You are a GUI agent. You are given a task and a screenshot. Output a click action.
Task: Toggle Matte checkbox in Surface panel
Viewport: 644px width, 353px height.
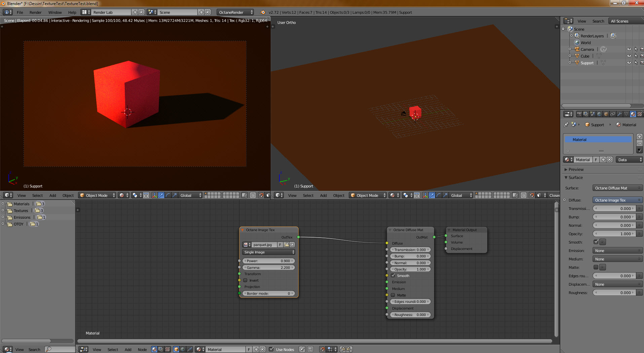[596, 267]
